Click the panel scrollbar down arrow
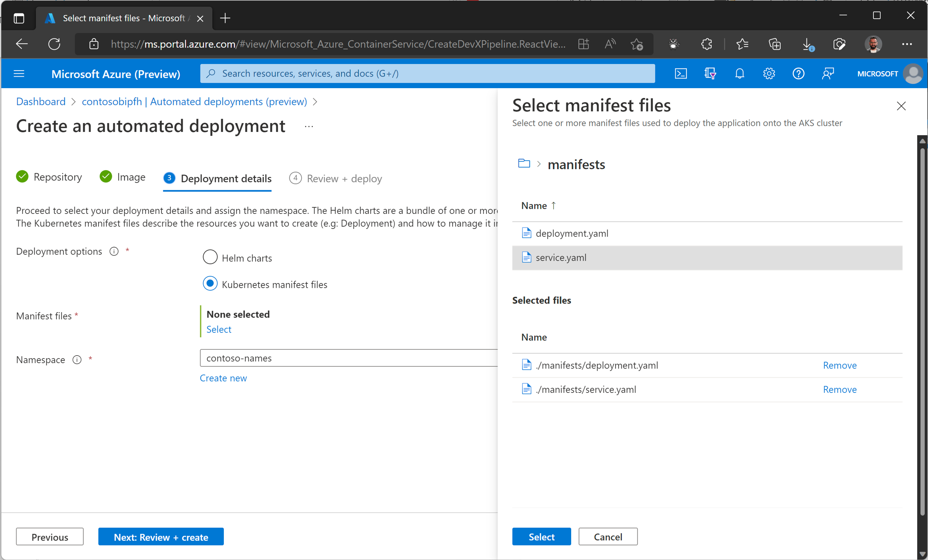Screen dimensions: 928x560 pos(922,554)
